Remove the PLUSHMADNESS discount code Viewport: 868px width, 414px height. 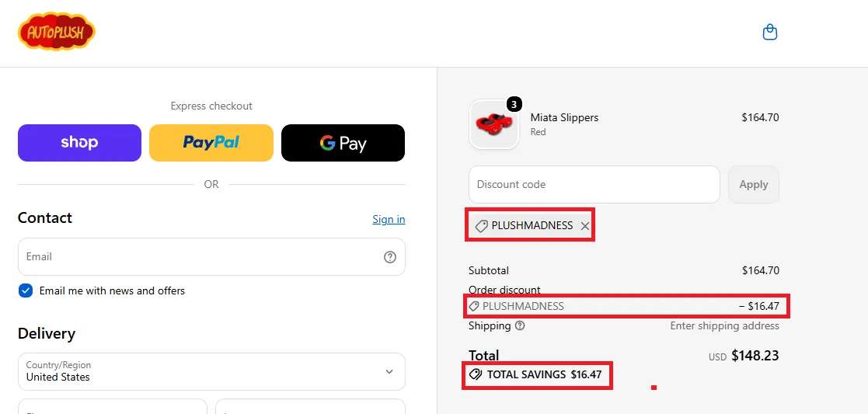[x=584, y=226]
